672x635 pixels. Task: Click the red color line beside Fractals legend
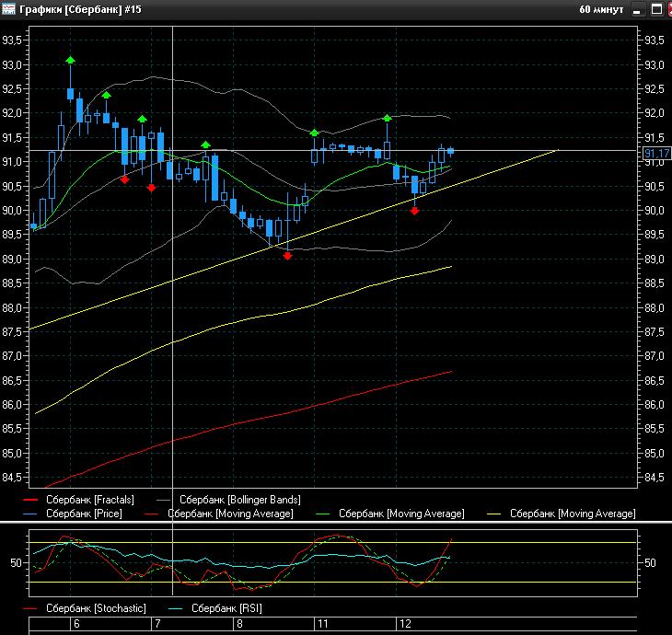(30, 500)
